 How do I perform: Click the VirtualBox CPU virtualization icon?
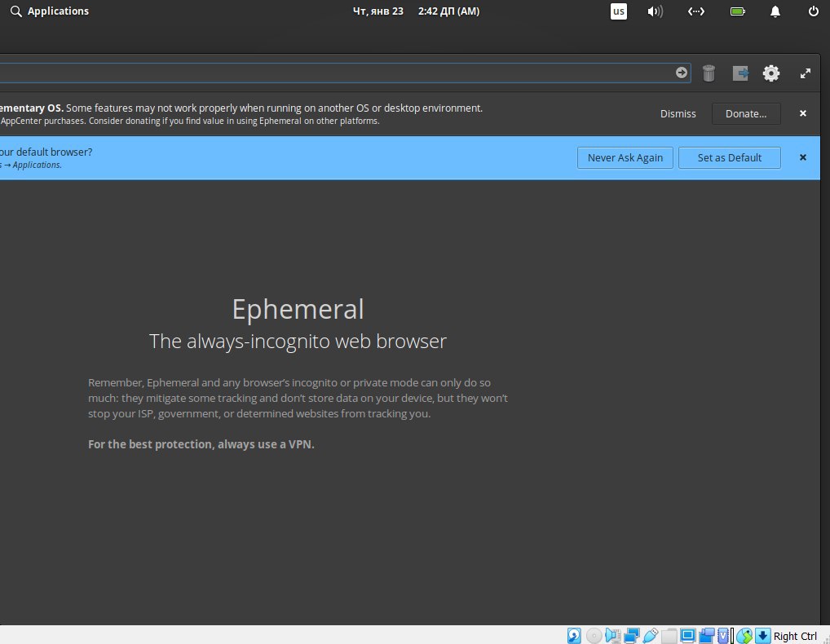click(x=724, y=636)
